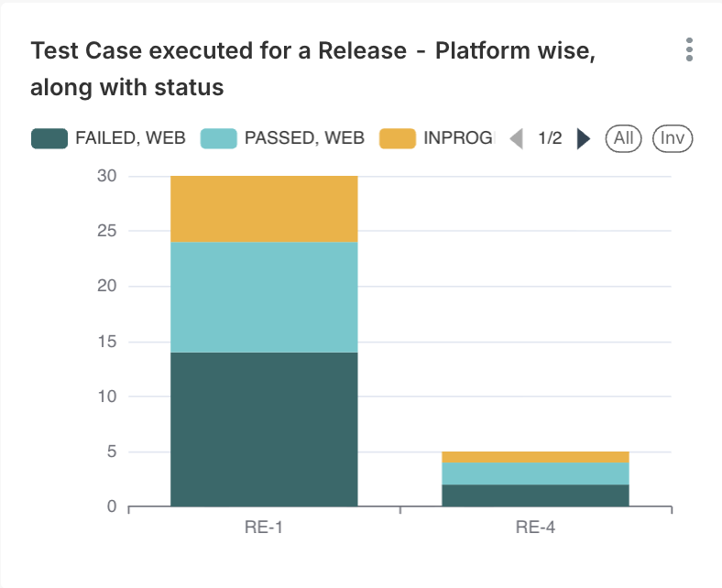Image resolution: width=722 pixels, height=588 pixels.
Task: Go to the previous legend page arrow
Action: [516, 139]
